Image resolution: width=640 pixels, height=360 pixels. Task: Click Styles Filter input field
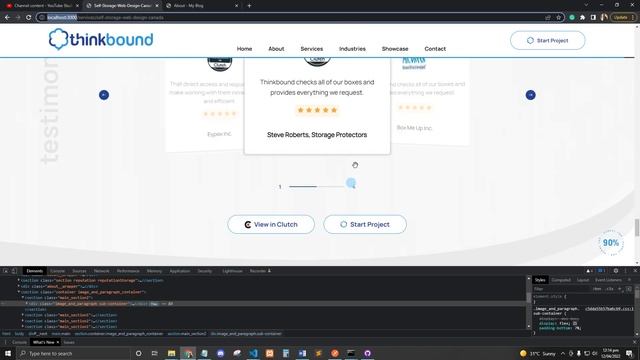(x=562, y=289)
